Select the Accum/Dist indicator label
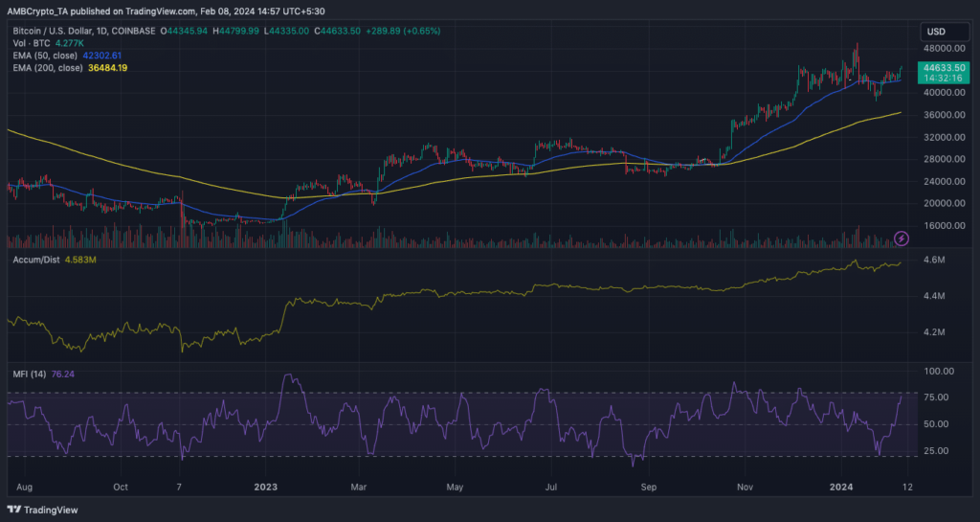 (35, 259)
